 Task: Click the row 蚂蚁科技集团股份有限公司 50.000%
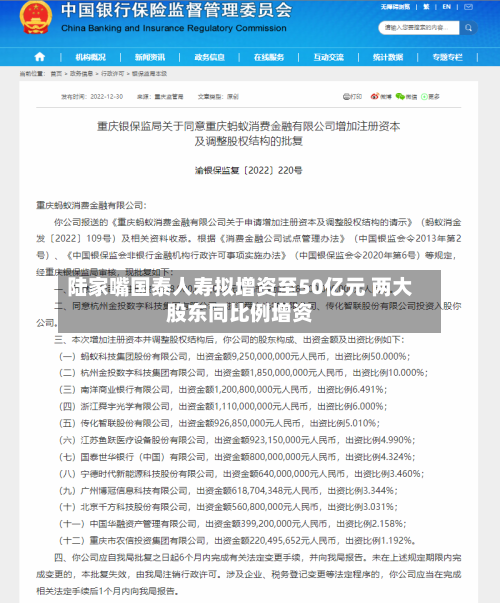[x=234, y=356]
